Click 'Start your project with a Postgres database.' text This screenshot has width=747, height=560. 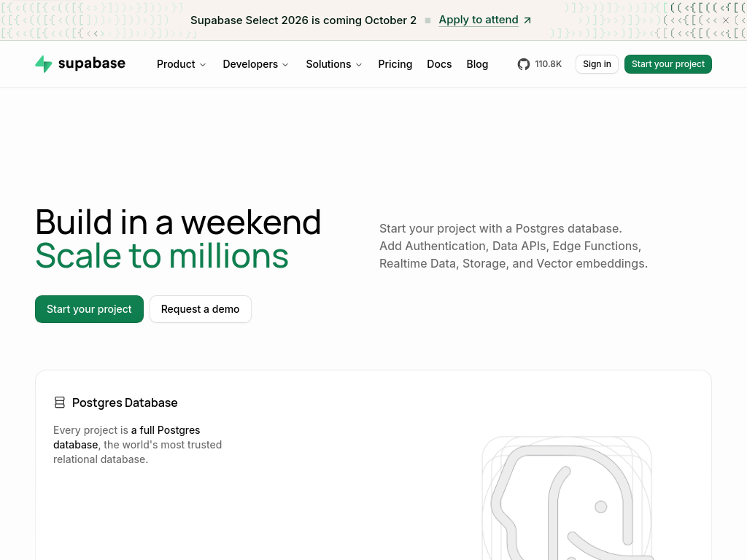pyautogui.click(x=500, y=228)
